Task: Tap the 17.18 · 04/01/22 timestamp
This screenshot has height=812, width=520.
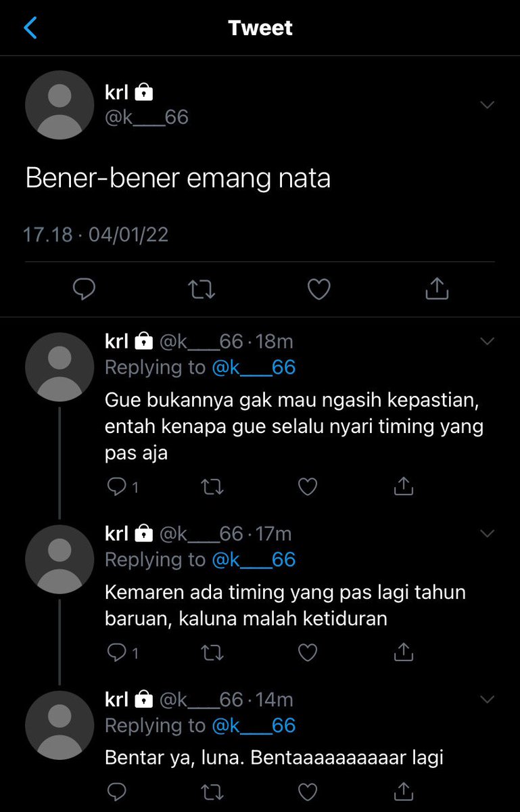Action: [95, 235]
